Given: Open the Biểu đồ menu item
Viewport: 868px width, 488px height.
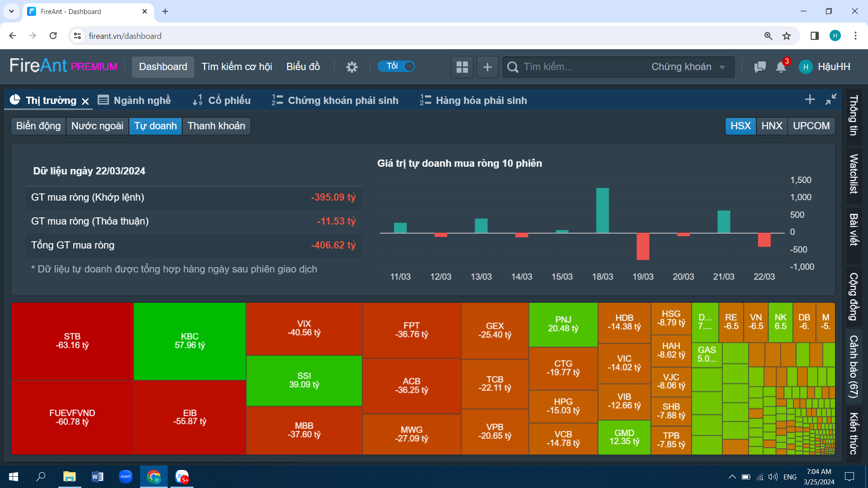Looking at the screenshot, I should (303, 67).
